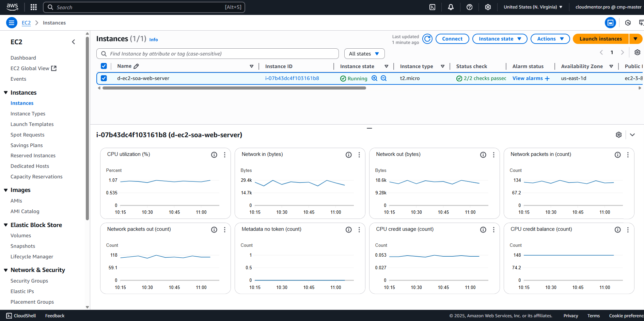Launch the CloudShell icon in top bar
Image resolution: width=644 pixels, height=321 pixels.
432,7
